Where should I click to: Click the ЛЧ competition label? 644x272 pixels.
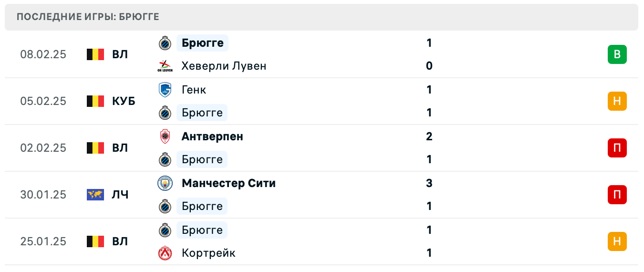click(120, 195)
